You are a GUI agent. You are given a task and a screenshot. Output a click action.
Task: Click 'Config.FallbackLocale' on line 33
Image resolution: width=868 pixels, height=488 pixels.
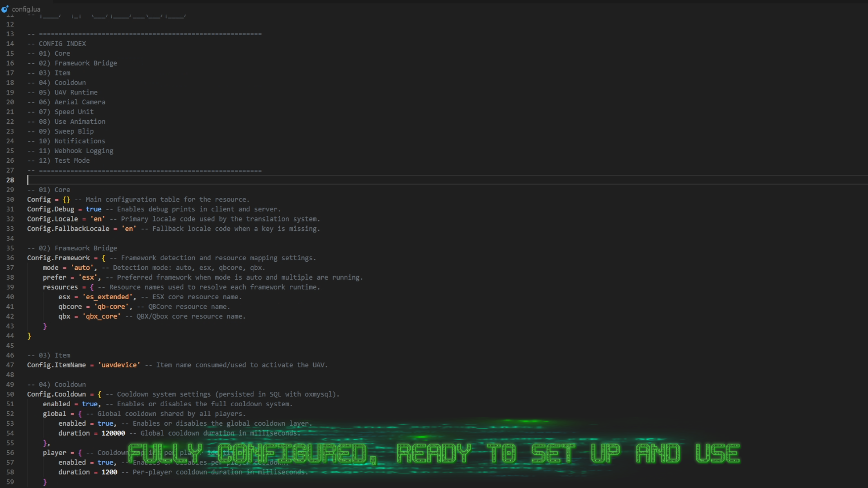pyautogui.click(x=68, y=229)
